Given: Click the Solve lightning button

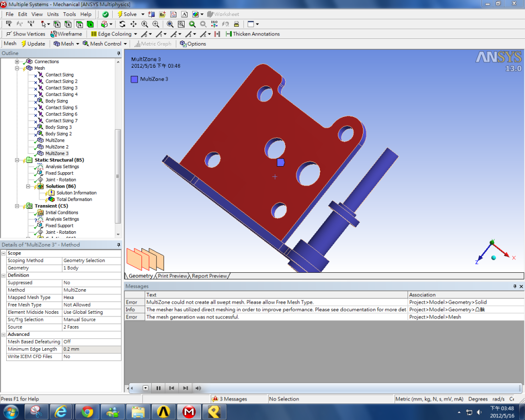Looking at the screenshot, I should click(x=127, y=14).
